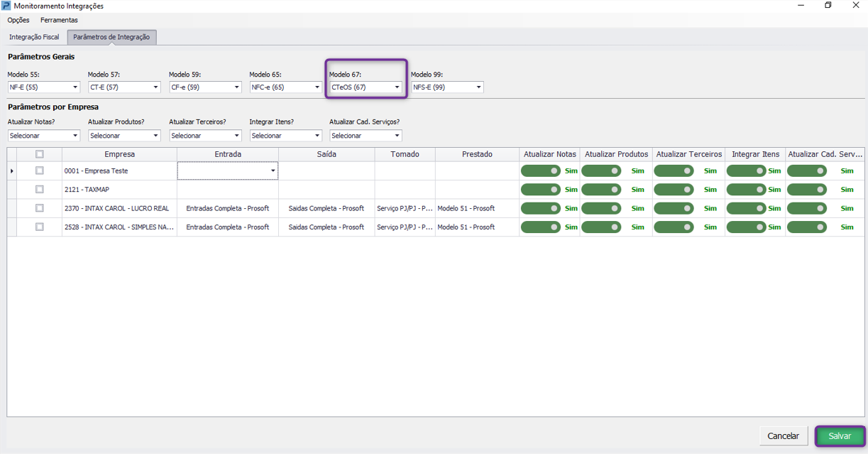This screenshot has width=868, height=454.
Task: Click the Atualizar Notas column header
Action: [x=549, y=154]
